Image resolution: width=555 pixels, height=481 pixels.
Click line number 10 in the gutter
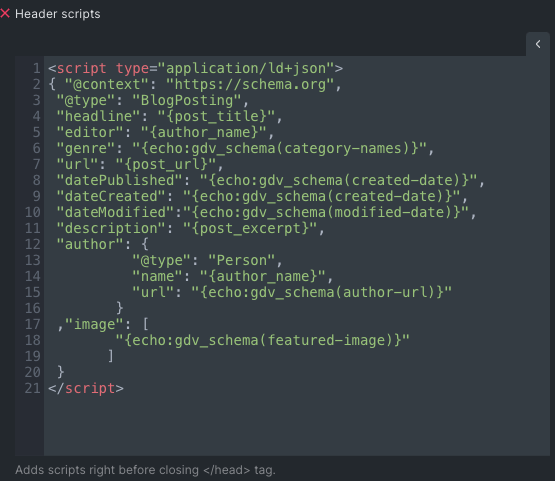tap(33, 212)
